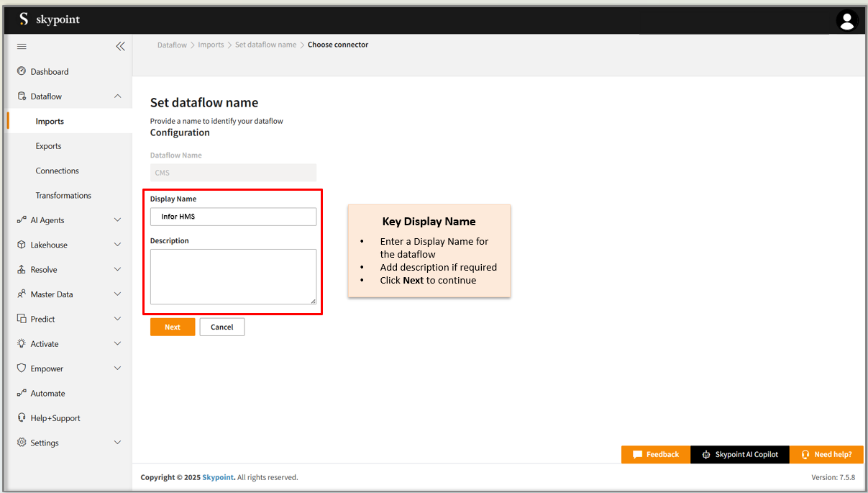868x493 pixels.
Task: Click the Help+Support headset icon
Action: [22, 417]
